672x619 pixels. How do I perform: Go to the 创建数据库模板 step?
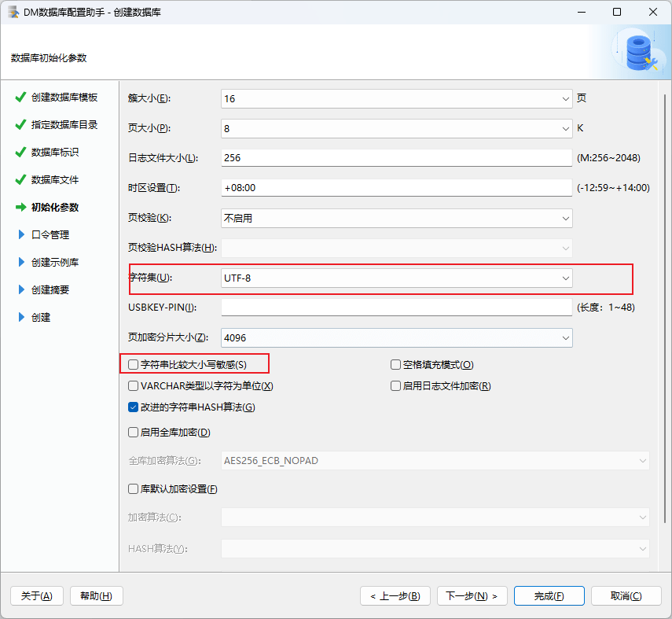(x=64, y=98)
